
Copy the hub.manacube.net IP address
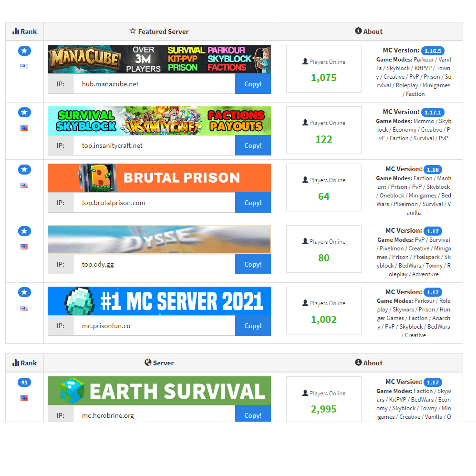[253, 84]
